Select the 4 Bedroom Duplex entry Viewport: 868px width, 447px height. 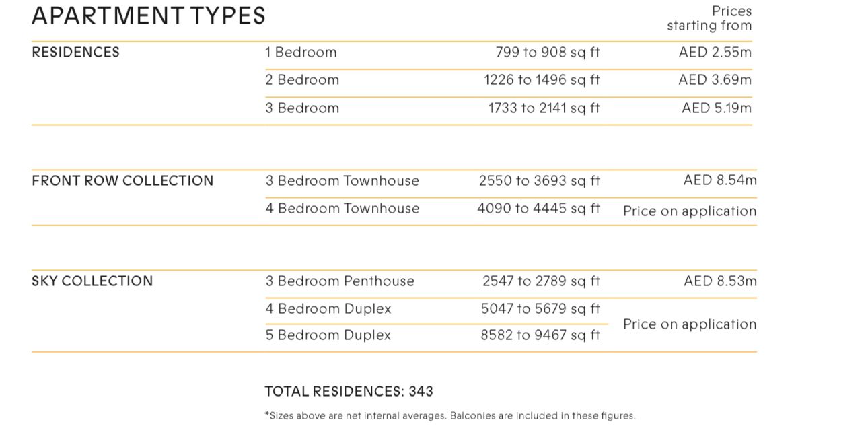pos(328,309)
